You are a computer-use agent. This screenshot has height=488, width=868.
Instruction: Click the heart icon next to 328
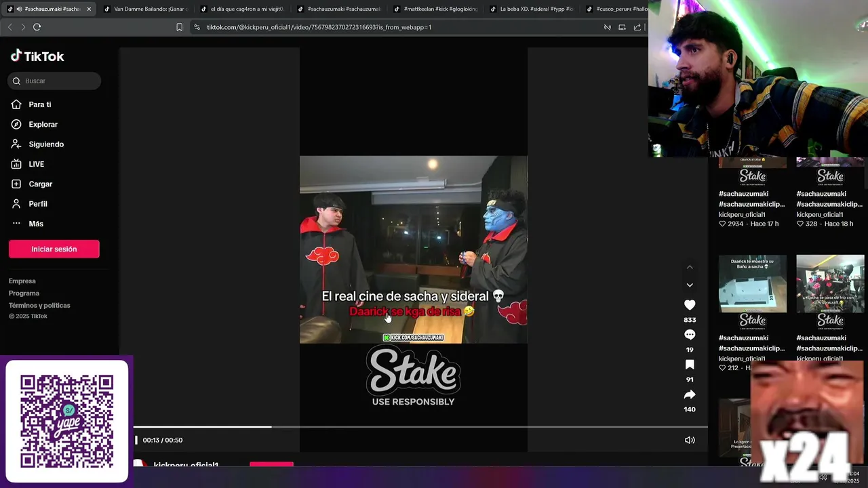800,224
